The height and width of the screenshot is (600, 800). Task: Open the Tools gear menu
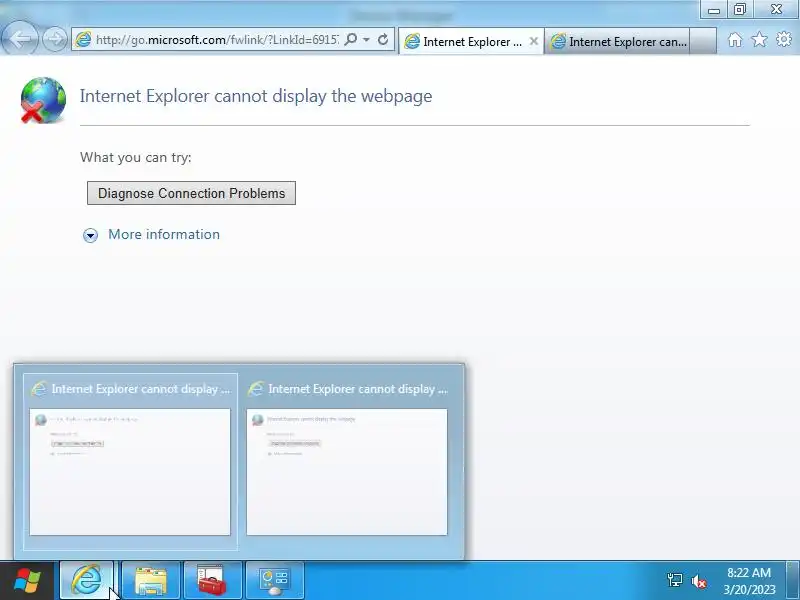(x=784, y=39)
